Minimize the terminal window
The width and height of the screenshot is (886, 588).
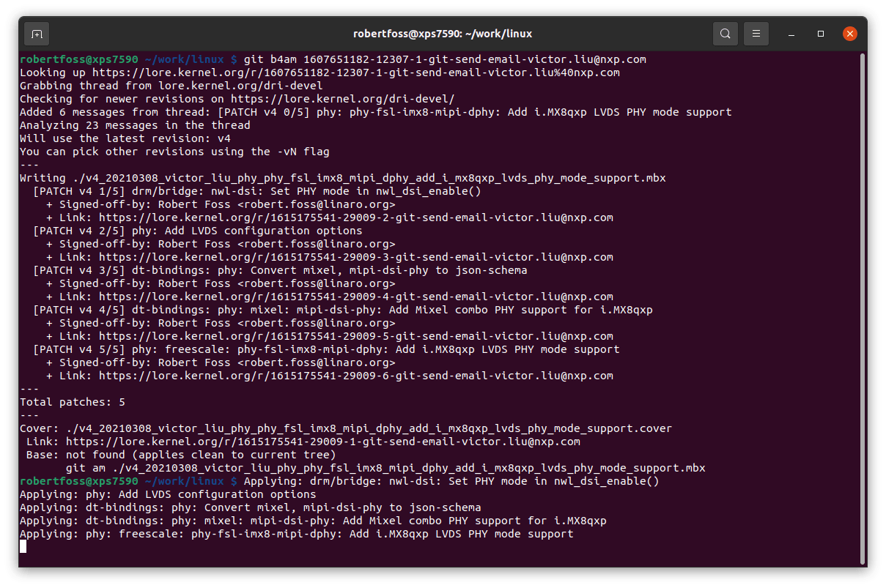(x=789, y=34)
